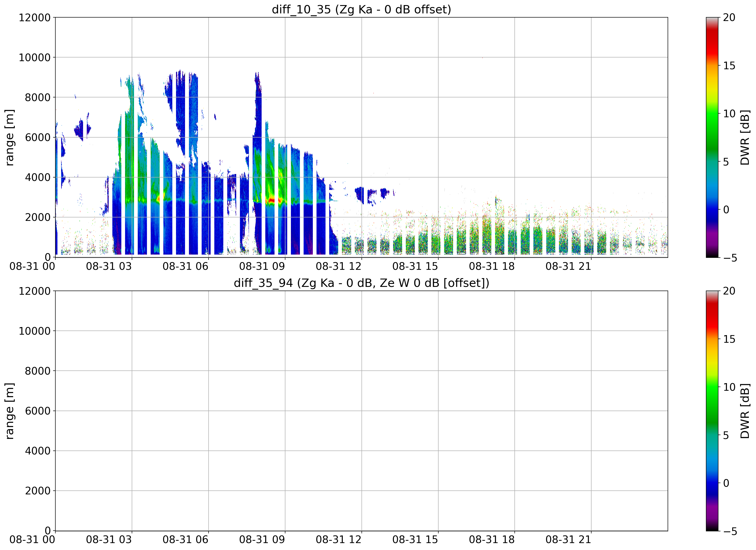This screenshot has width=756, height=550.
Task: Click the "5" tick on the diff_35_94 colorbar
Action: [x=726, y=435]
